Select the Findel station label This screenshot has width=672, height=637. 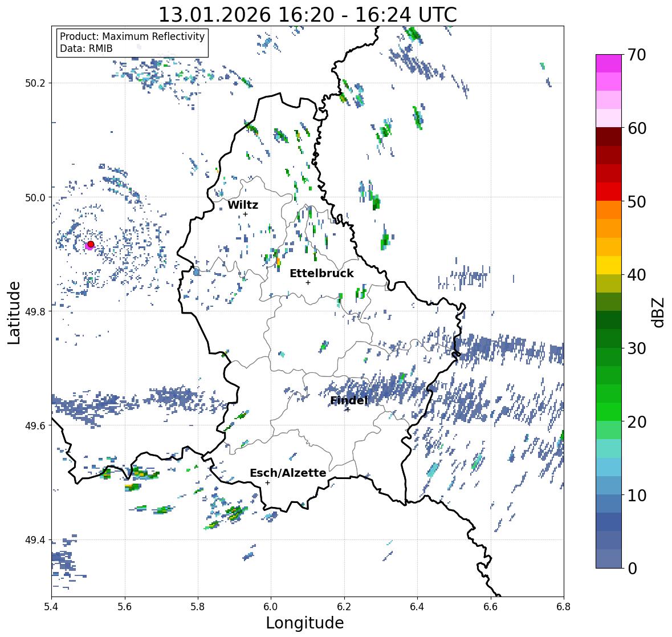point(349,401)
